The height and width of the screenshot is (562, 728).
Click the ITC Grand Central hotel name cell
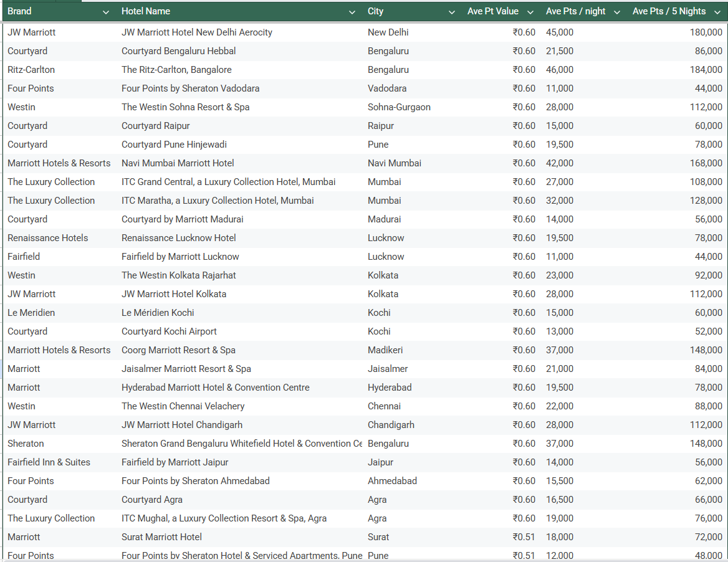point(239,182)
